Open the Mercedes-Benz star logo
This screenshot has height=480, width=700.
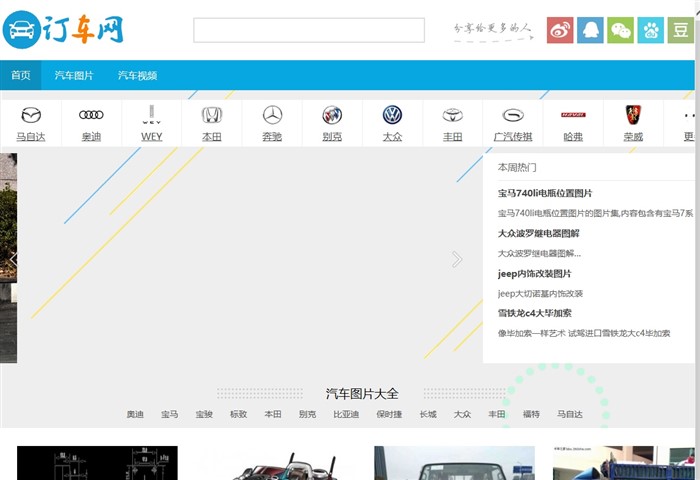pos(272,115)
